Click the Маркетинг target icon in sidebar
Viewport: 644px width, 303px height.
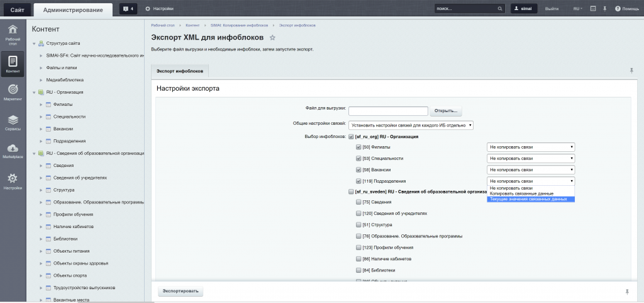[13, 91]
